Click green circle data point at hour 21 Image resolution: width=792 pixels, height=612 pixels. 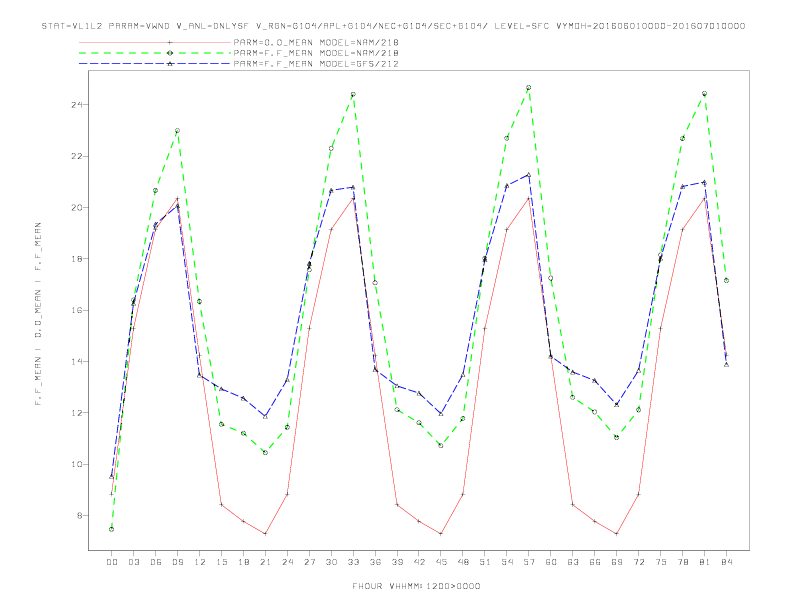[x=265, y=452]
